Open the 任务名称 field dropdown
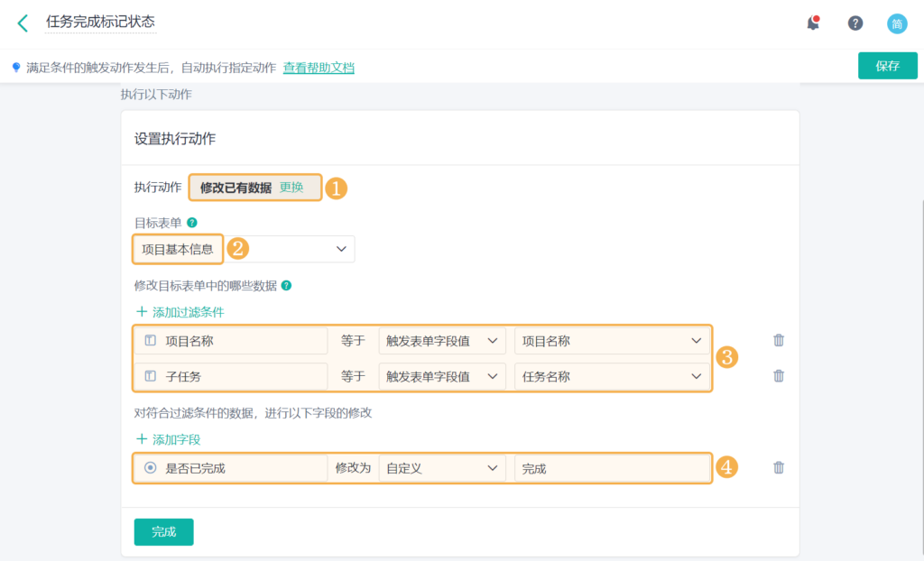The width and height of the screenshot is (924, 561). click(612, 376)
